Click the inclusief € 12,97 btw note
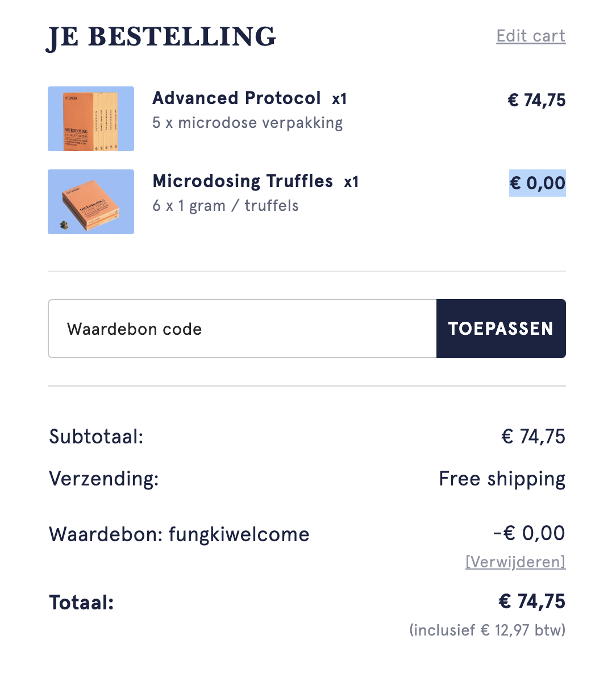This screenshot has width=616, height=681. click(488, 630)
